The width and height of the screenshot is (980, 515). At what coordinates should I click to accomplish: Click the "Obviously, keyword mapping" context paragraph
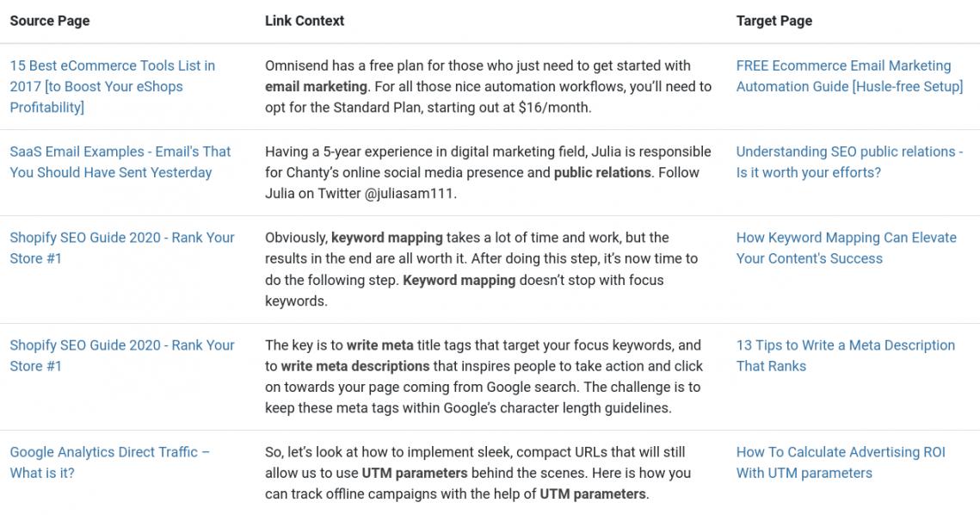[481, 270]
